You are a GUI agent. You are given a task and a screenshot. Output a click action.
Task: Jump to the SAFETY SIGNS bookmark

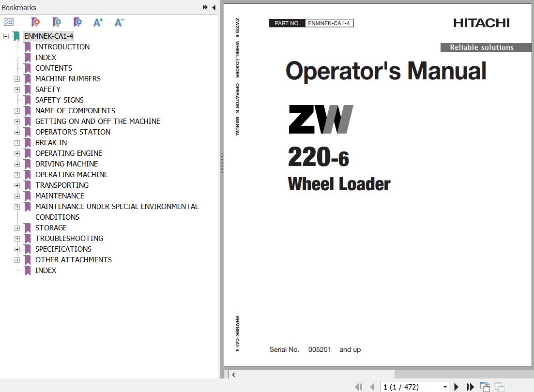59,100
